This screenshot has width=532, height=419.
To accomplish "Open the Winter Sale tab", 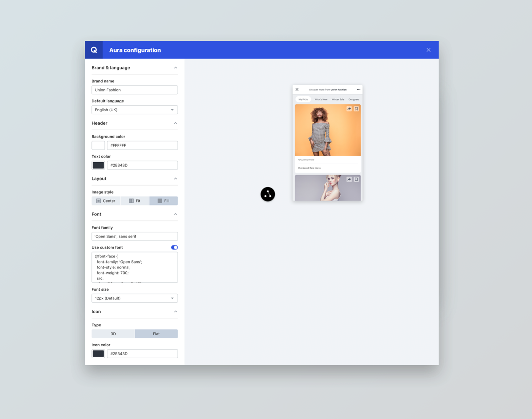I will (x=338, y=99).
